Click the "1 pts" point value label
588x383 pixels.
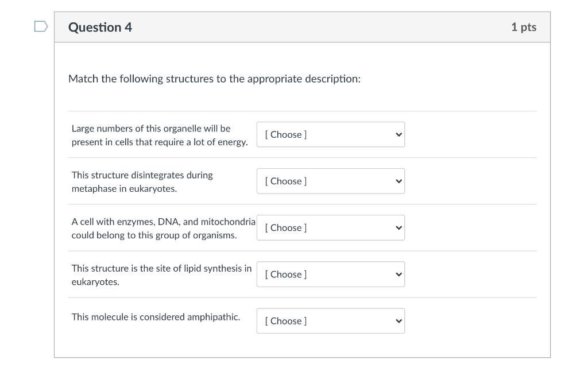click(x=523, y=28)
